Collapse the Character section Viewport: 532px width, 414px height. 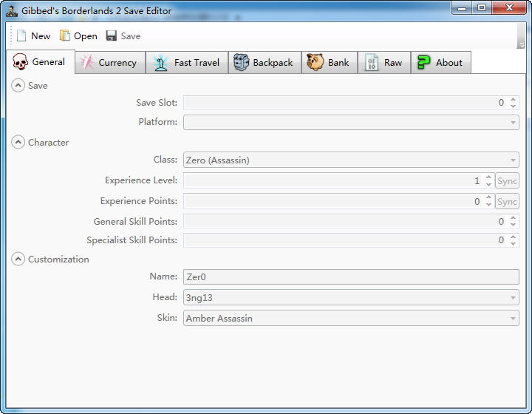click(18, 142)
